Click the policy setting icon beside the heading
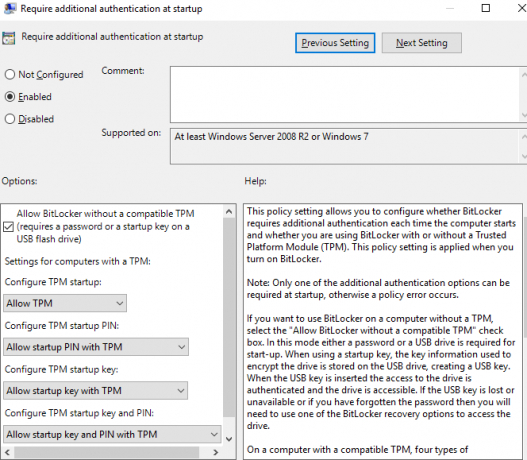The width and height of the screenshot is (527, 460). tap(8, 38)
